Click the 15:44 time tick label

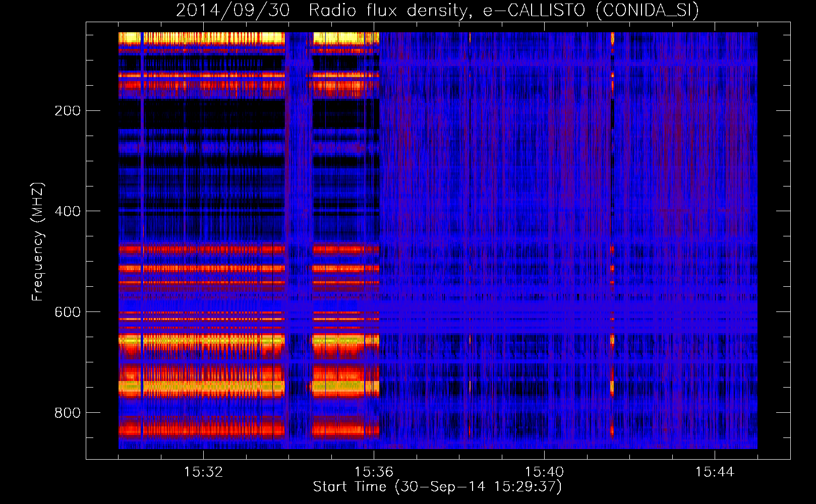(x=715, y=472)
